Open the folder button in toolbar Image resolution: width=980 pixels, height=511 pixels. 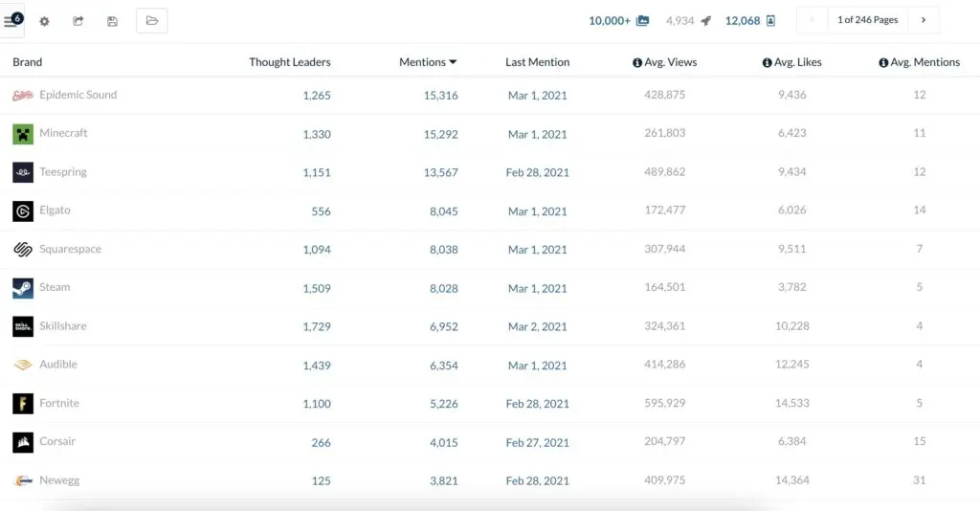151,21
